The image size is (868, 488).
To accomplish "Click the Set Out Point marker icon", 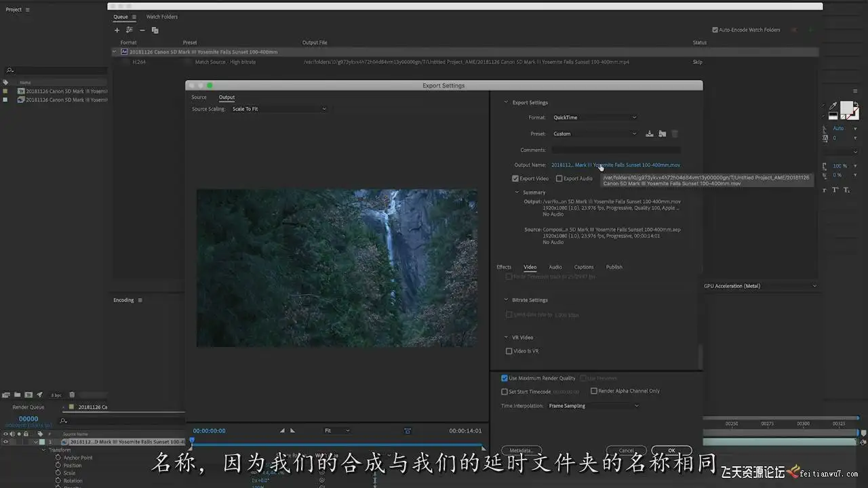I will pyautogui.click(x=293, y=430).
